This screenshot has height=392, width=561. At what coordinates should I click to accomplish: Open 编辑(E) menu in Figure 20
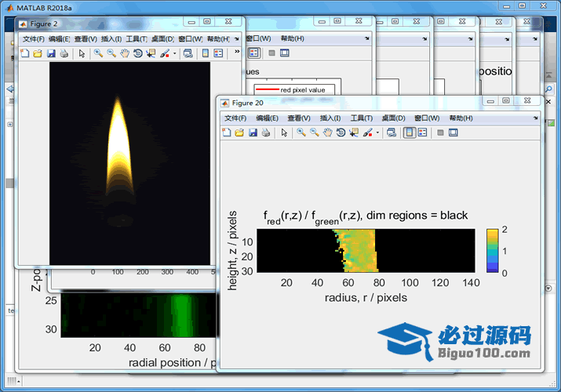(x=268, y=118)
